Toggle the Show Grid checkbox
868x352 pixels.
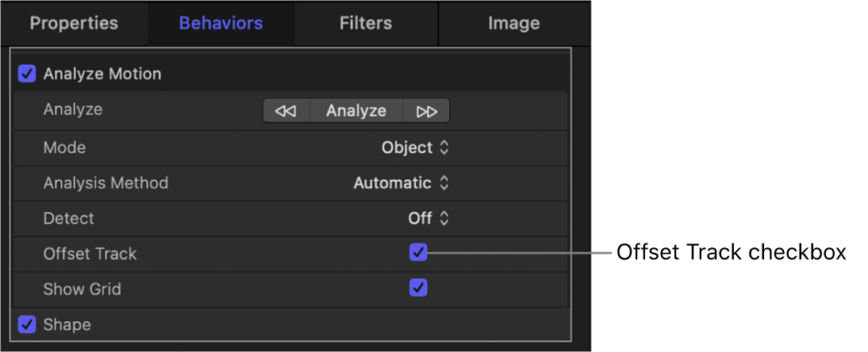418,288
